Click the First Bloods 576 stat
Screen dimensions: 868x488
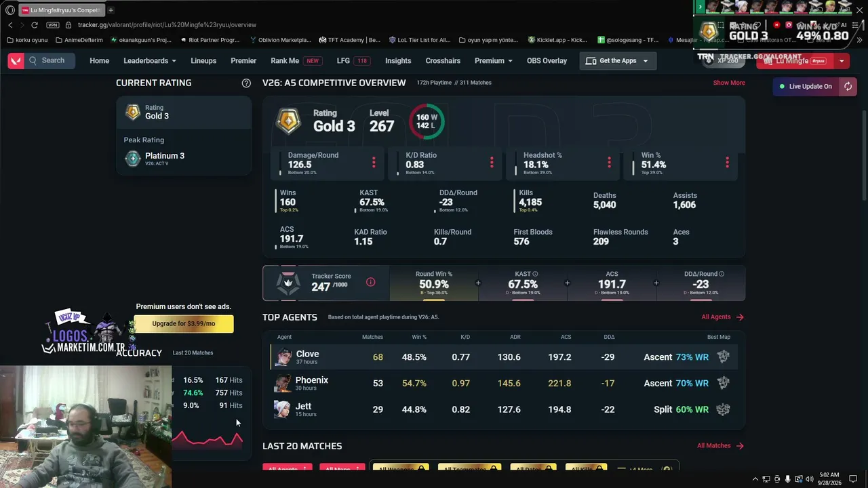pos(533,237)
